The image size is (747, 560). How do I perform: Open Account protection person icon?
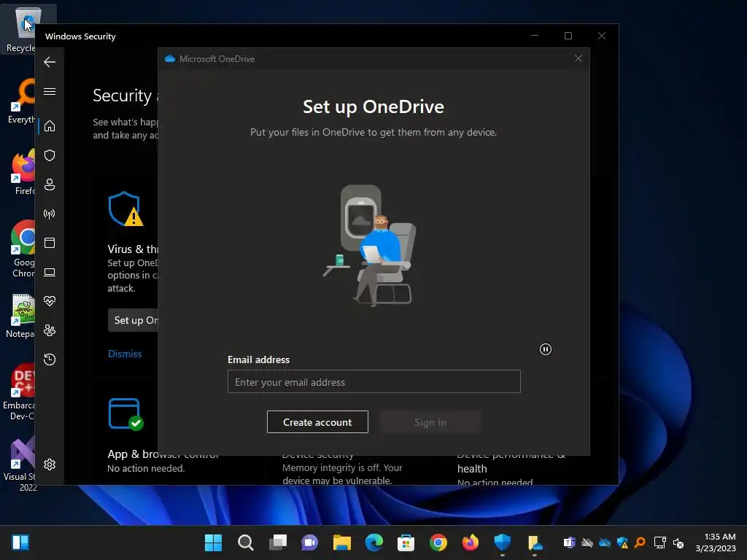tap(50, 184)
